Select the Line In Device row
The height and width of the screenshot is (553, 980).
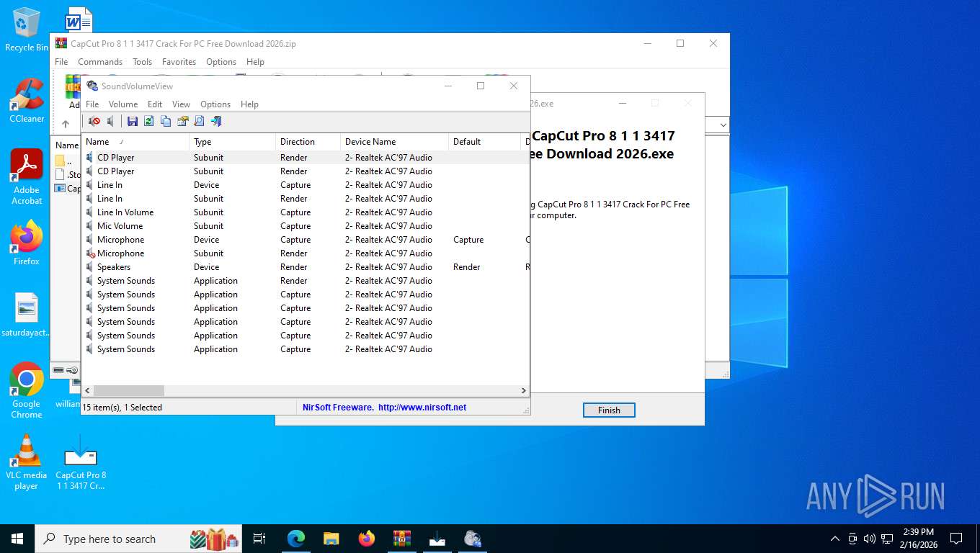pyautogui.click(x=306, y=185)
